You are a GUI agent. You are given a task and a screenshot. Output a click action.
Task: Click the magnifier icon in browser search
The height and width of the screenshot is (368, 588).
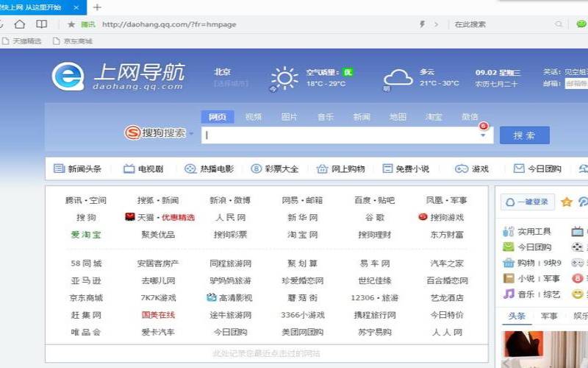pos(559,24)
